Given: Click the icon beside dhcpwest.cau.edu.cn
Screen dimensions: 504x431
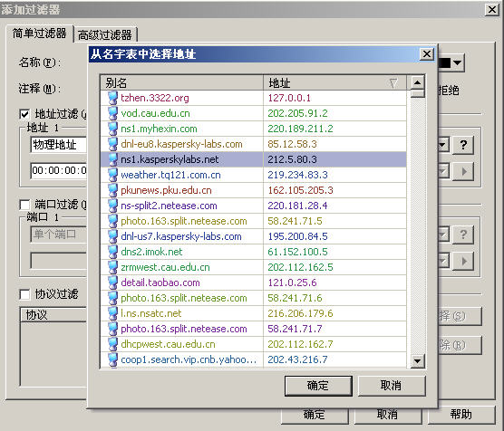Looking at the screenshot, I should pos(112,344).
